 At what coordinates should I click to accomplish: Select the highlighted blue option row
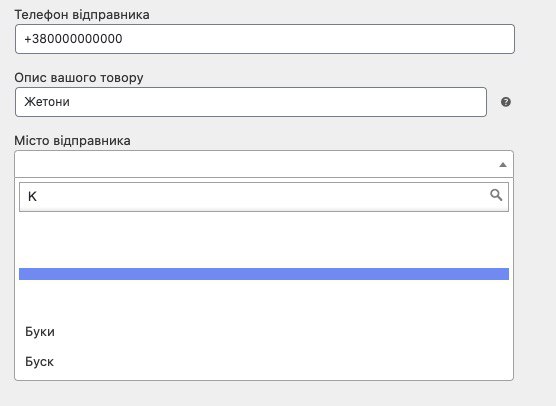[x=264, y=274]
